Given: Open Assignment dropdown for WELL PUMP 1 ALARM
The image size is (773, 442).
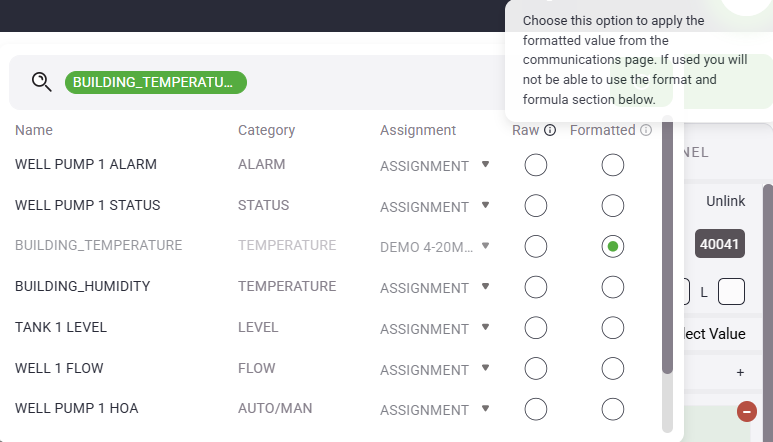Looking at the screenshot, I should [x=485, y=165].
